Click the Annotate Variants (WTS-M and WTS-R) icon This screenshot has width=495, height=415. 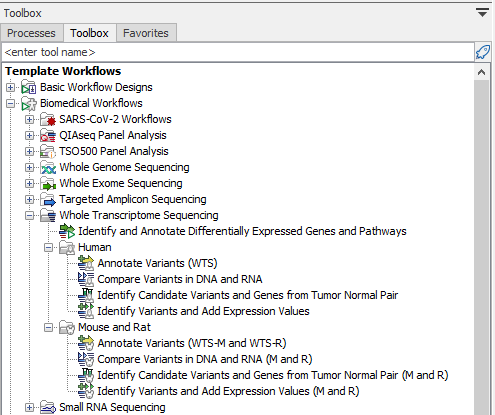[x=86, y=343]
